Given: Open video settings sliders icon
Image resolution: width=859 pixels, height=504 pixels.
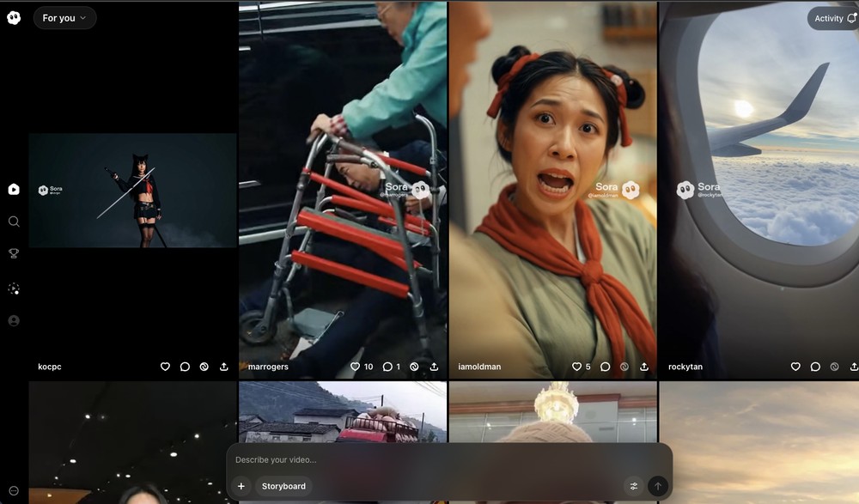Looking at the screenshot, I should [634, 486].
